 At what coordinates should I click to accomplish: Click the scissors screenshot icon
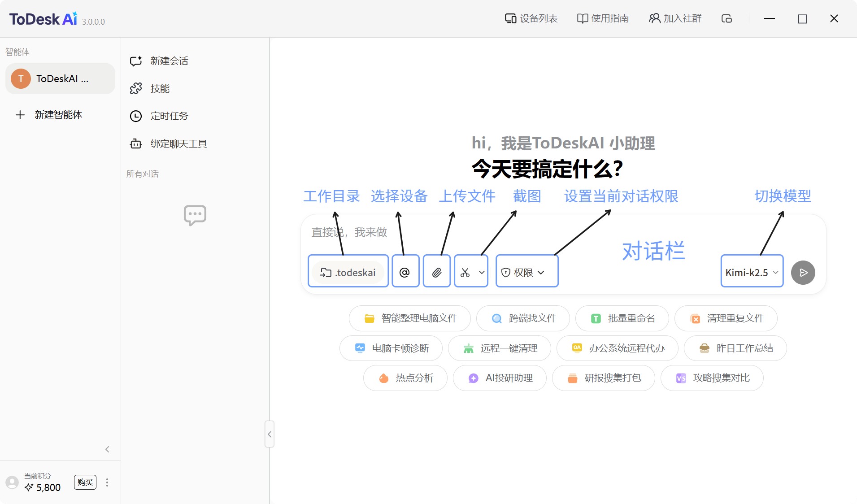pyautogui.click(x=465, y=273)
